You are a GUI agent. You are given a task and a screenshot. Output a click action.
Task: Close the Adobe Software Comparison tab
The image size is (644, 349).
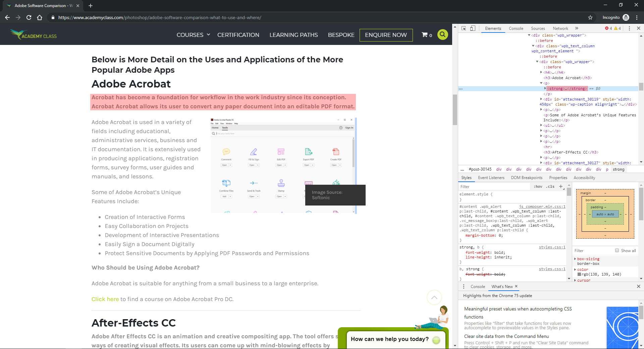coord(78,6)
